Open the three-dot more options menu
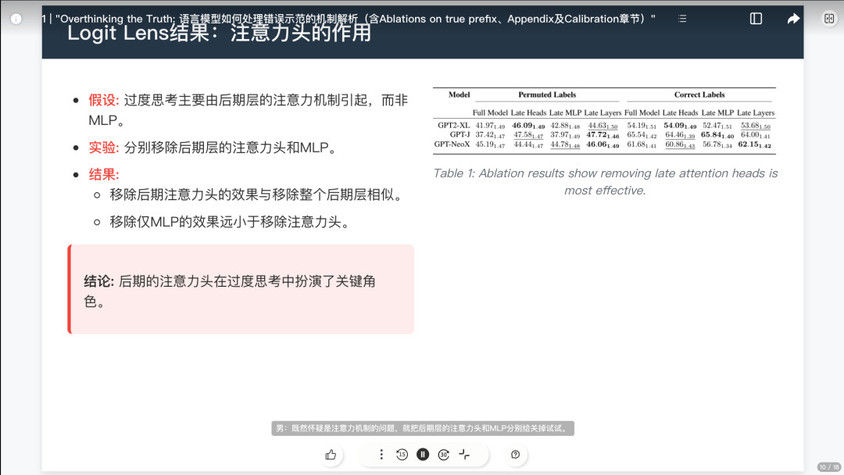The height and width of the screenshot is (475, 844). point(381,455)
